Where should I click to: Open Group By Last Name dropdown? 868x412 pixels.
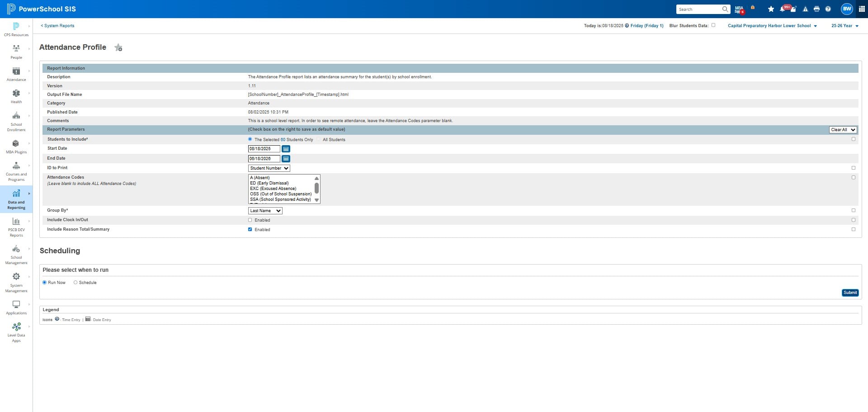point(265,211)
